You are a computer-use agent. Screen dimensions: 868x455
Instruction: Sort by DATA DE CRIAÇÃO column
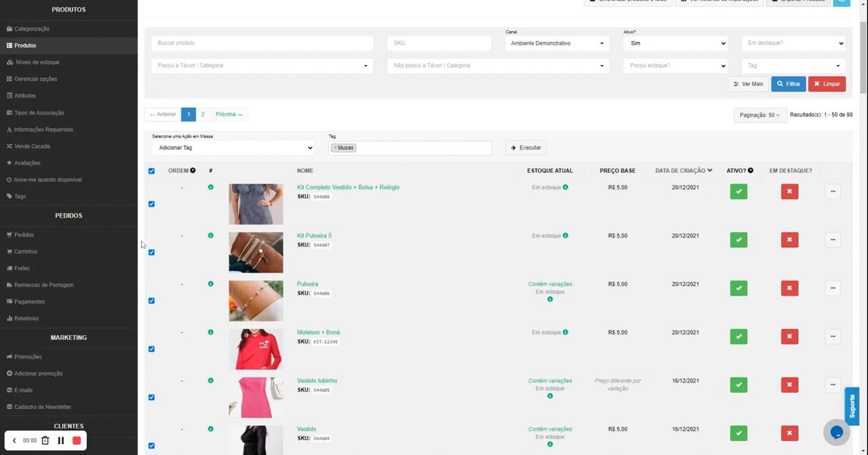684,171
